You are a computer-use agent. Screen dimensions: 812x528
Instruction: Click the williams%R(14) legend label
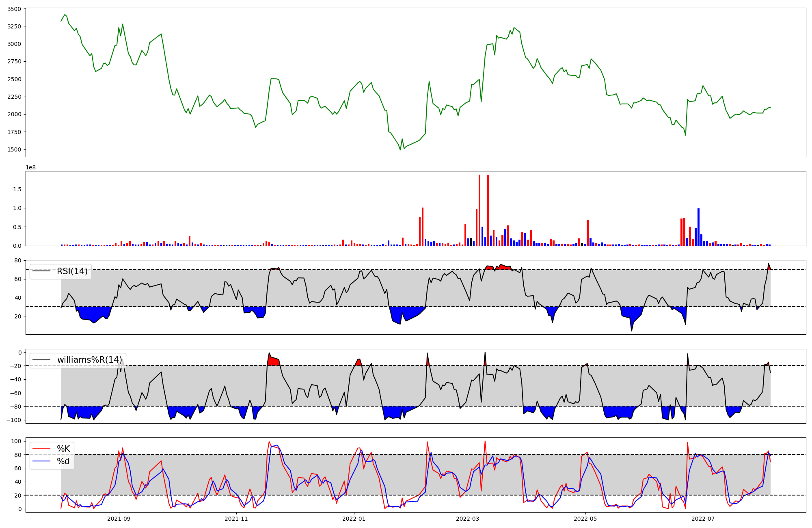click(x=89, y=360)
